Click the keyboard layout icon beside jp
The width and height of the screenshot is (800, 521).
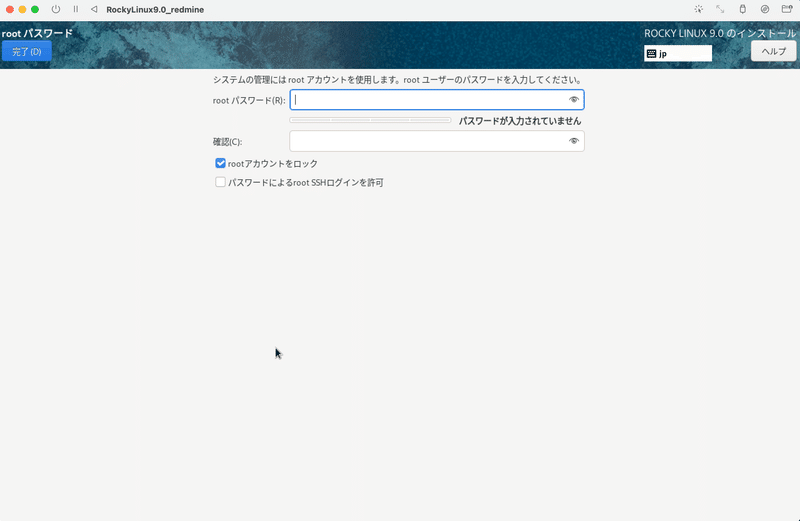pos(652,54)
